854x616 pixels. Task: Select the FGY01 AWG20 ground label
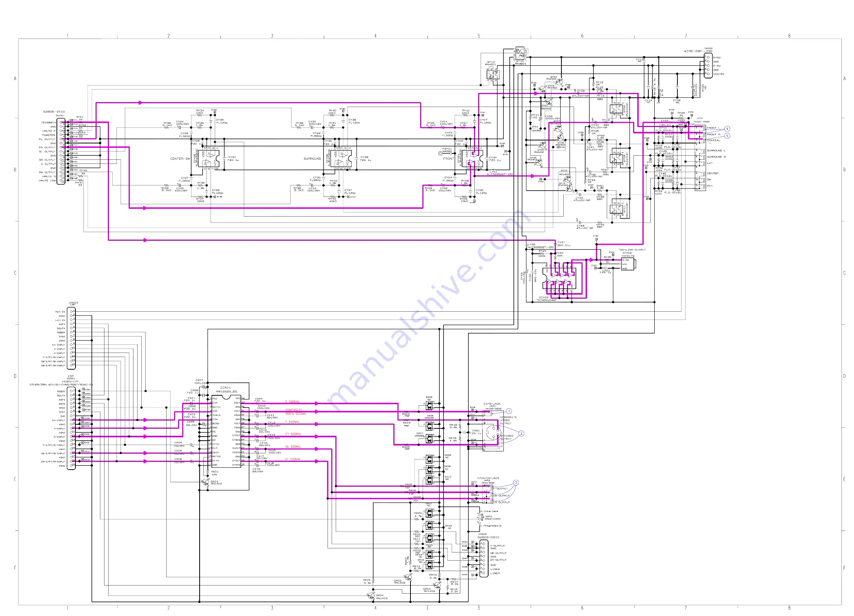(x=447, y=150)
